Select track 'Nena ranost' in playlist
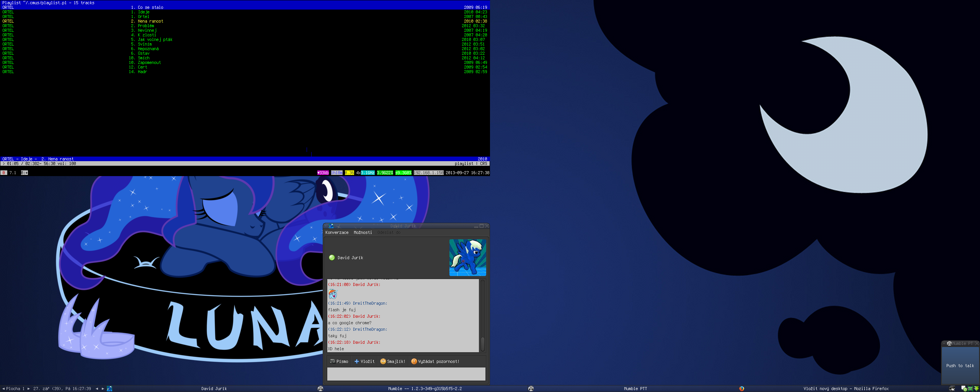This screenshot has height=392, width=980. coord(245,21)
